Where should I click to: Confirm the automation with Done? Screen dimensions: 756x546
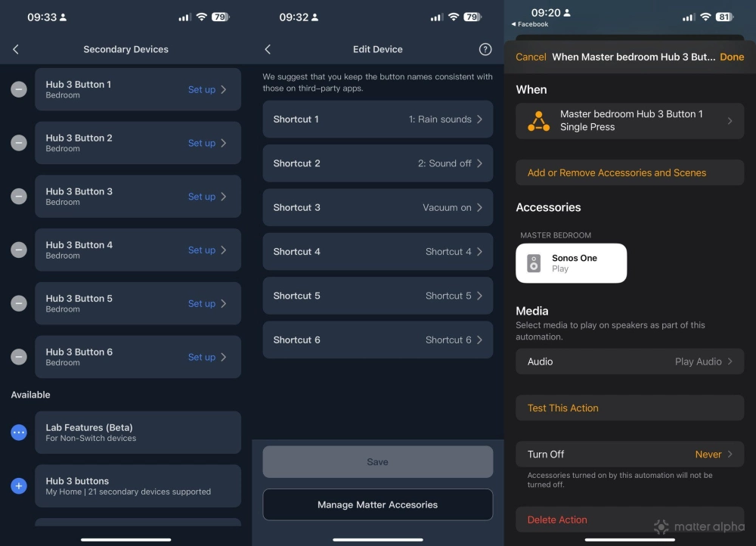(732, 56)
